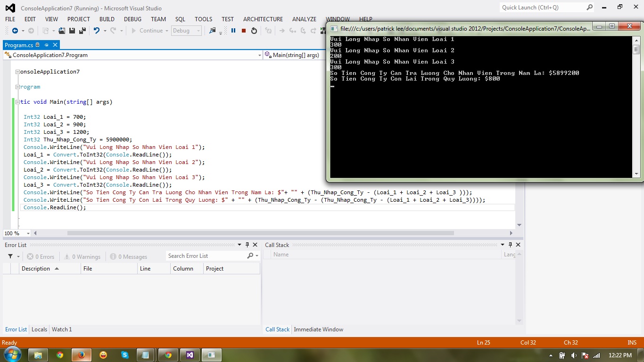
Task: Open the editor zoom 100 % dropdown
Action: (x=28, y=233)
